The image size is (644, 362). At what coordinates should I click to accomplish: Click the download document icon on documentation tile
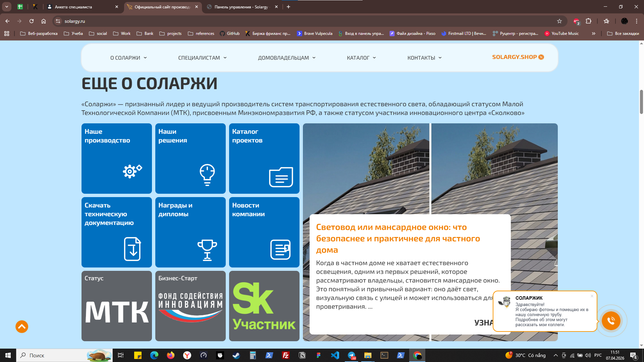click(132, 249)
